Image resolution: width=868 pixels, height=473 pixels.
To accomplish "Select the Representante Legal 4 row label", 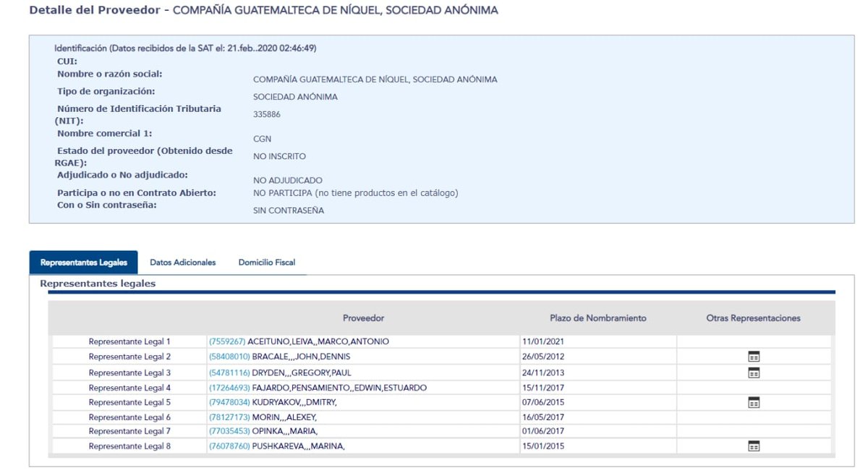I will click(x=130, y=388).
